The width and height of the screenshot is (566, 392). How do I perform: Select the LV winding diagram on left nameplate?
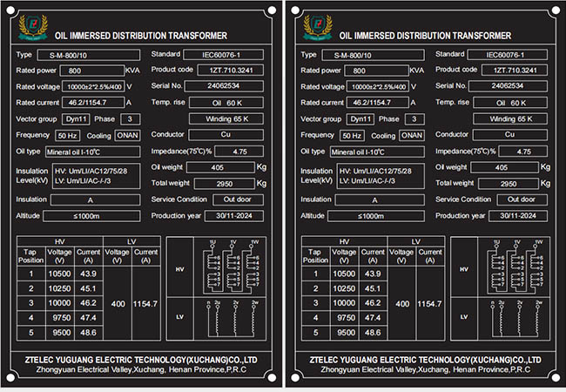[x=230, y=319]
